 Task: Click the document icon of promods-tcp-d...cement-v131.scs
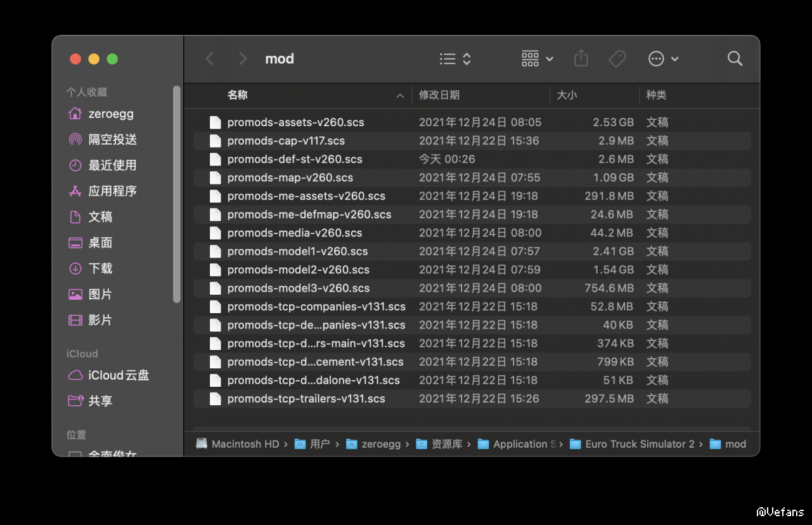(x=216, y=362)
